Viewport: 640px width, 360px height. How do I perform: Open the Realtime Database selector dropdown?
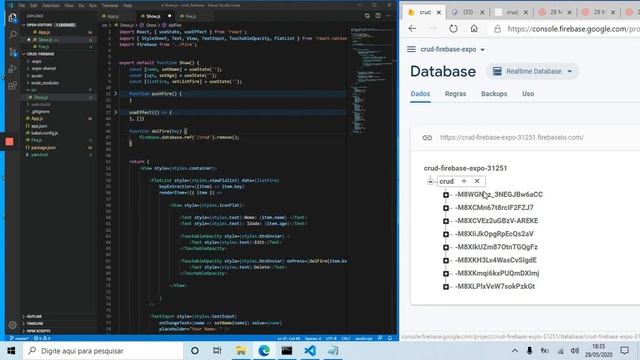tap(532, 71)
